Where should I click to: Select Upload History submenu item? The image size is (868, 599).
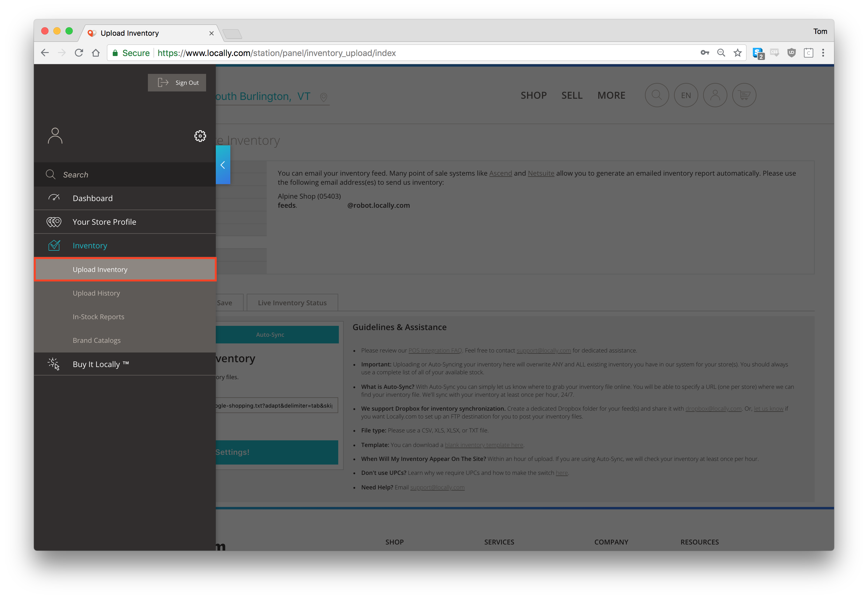pyautogui.click(x=96, y=293)
